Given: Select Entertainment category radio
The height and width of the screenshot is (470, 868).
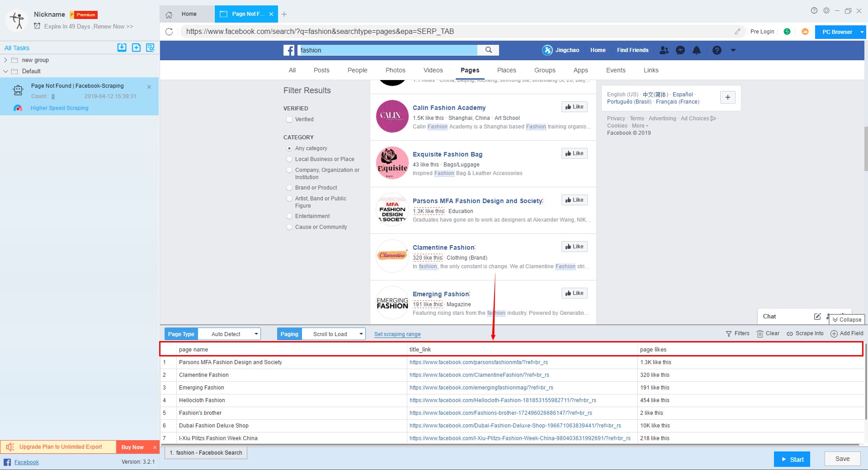Looking at the screenshot, I should (289, 216).
